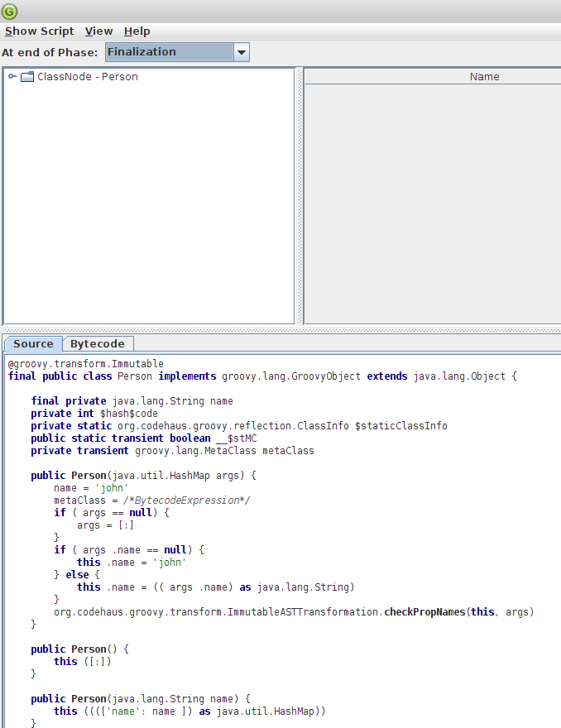Click the vertical splitter between tree and table
This screenshot has width=561, height=728.
(x=300, y=196)
